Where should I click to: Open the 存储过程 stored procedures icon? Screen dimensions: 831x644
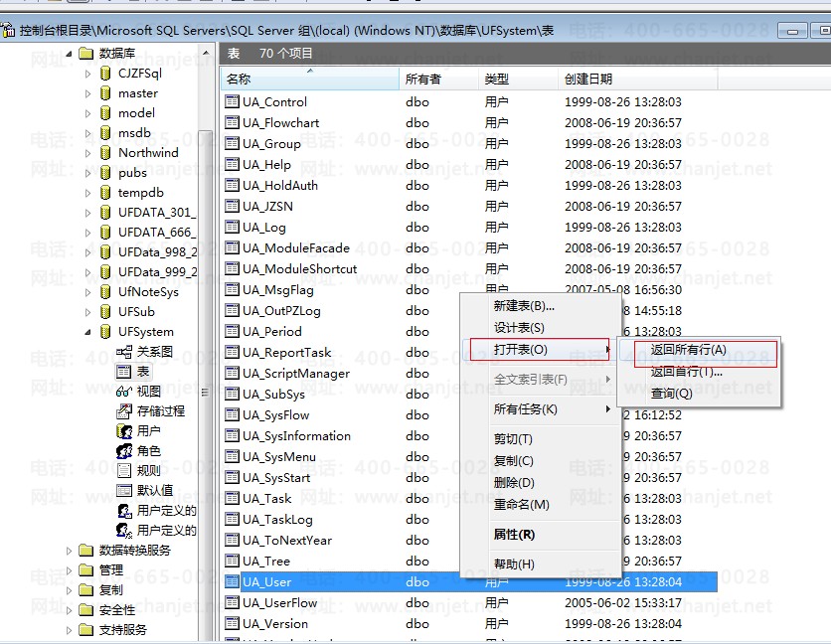pyautogui.click(x=124, y=410)
